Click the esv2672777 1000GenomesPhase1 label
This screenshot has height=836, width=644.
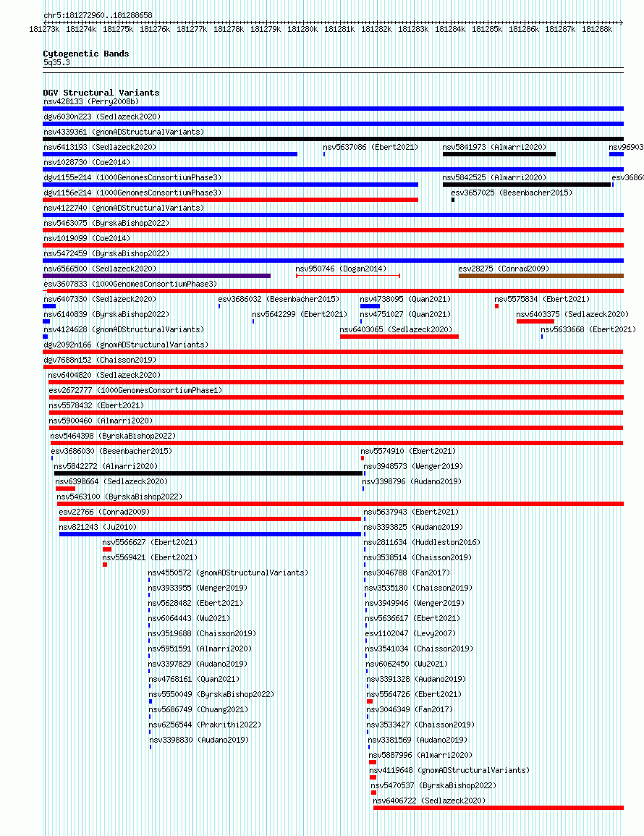(135, 390)
